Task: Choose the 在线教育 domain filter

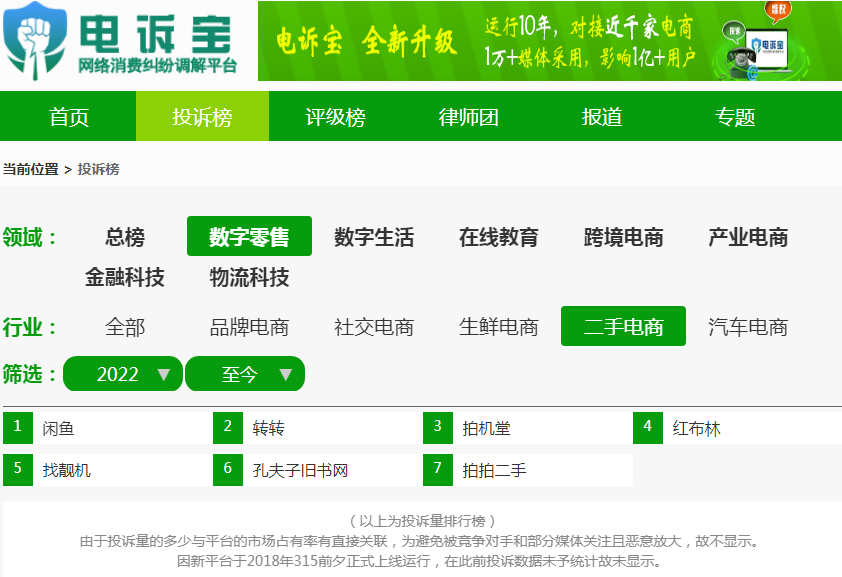Action: (499, 237)
